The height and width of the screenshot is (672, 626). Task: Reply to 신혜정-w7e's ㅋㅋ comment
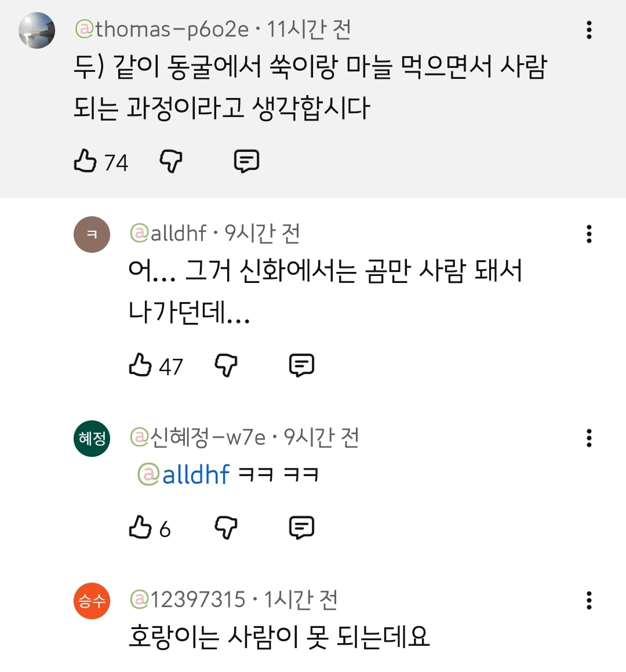[301, 528]
